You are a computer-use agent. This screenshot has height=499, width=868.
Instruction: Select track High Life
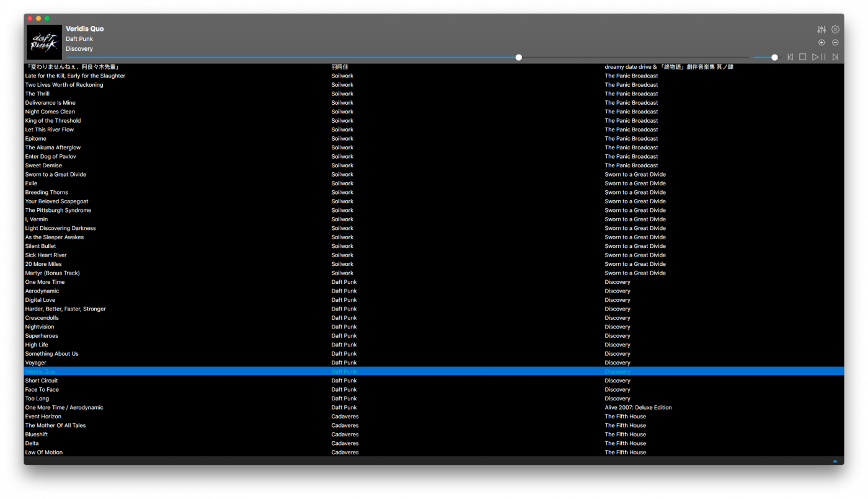point(37,345)
